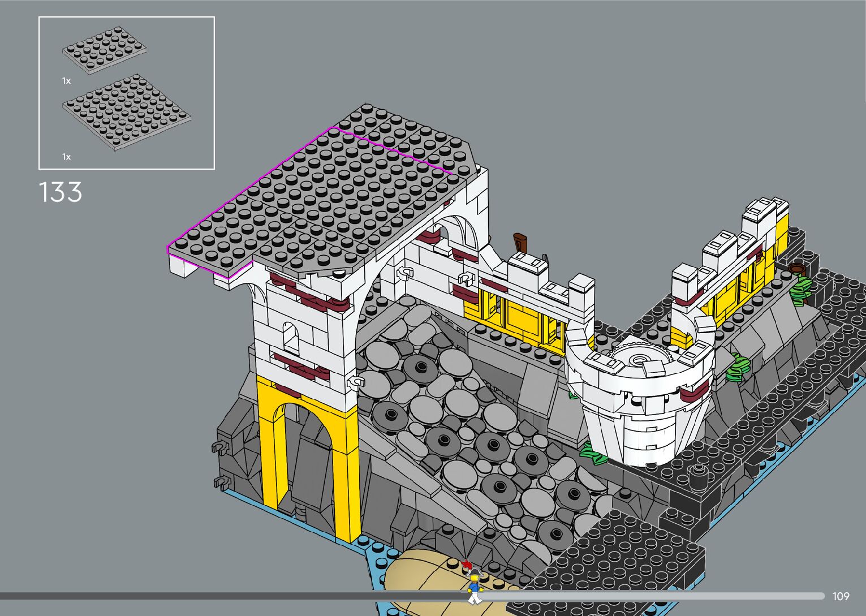This screenshot has height=616, width=866.
Task: Jump to the unfilled light progress bar section
Action: (x=650, y=596)
